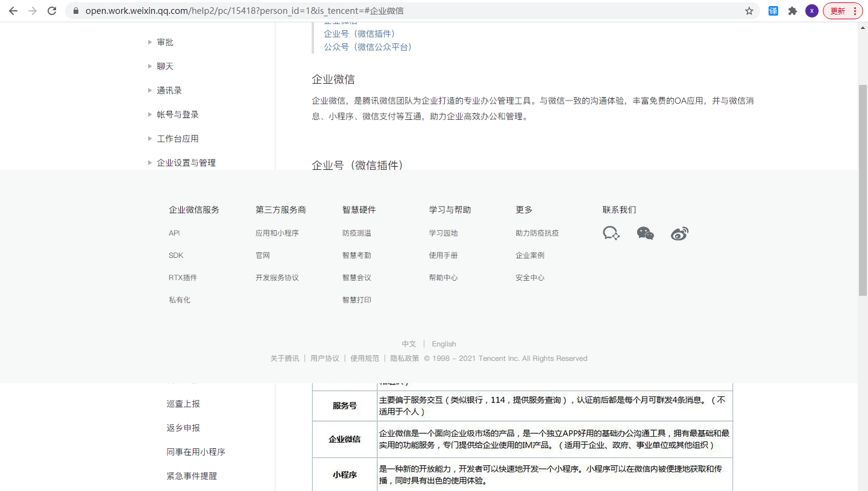
Task: Open 同事在用小程序 in the sidebar
Action: click(196, 452)
